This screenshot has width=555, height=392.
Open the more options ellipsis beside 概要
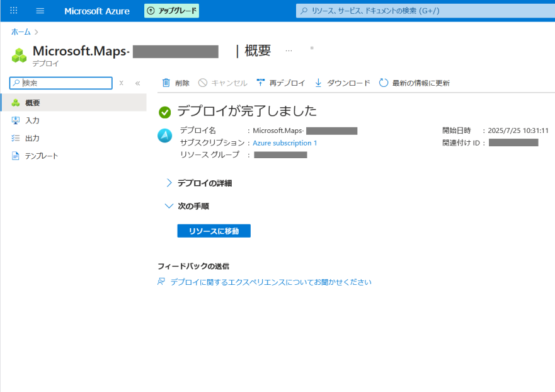pyautogui.click(x=289, y=50)
